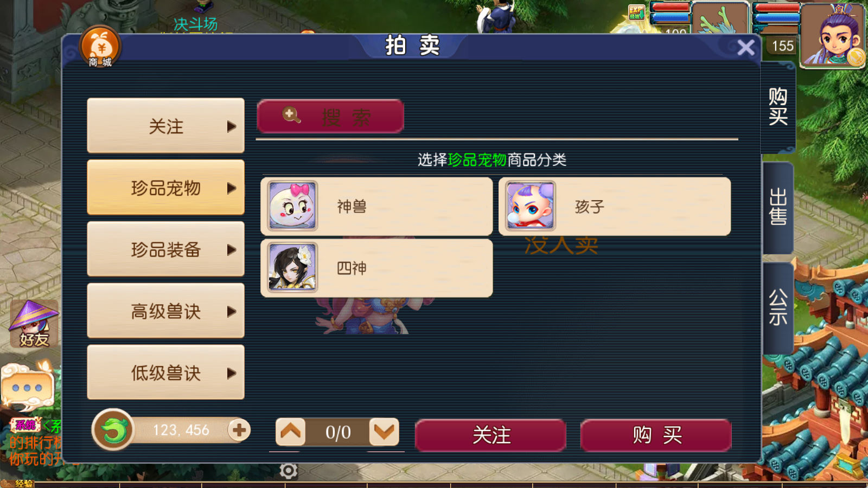868x488 pixels.
Task: Open the 商城 shop icon
Action: pos(100,48)
